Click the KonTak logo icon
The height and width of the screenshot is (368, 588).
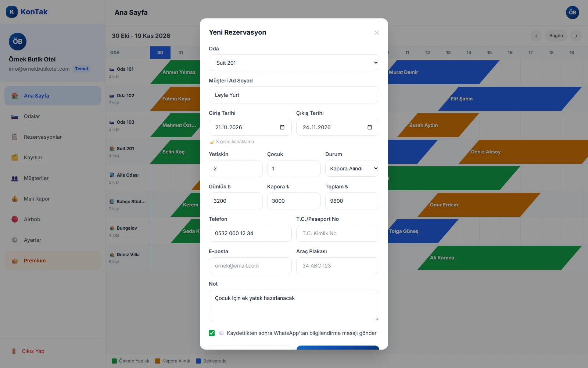tap(12, 12)
